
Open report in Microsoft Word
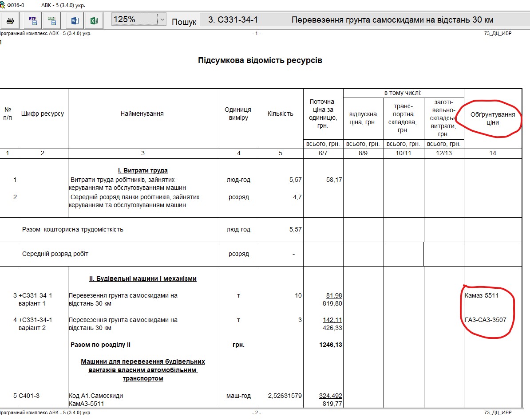pyautogui.click(x=75, y=20)
